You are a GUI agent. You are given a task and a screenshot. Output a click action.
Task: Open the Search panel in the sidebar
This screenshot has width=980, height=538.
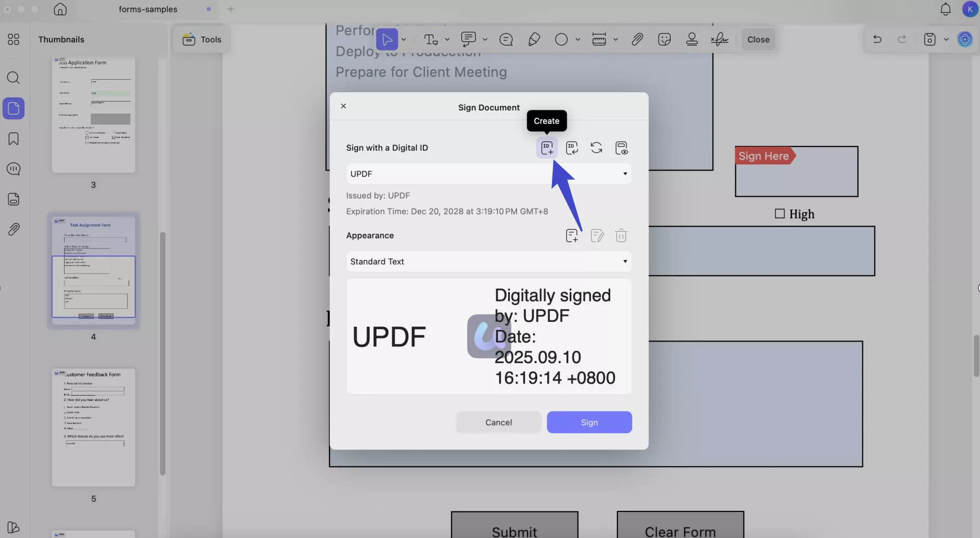tap(14, 78)
